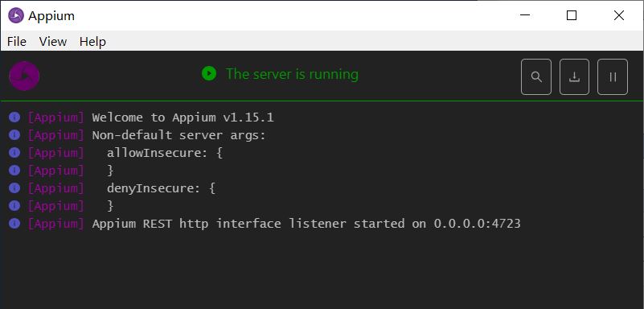
Task: Select the 'Welcome to Appium v1.15.1' log text
Action: tap(183, 117)
